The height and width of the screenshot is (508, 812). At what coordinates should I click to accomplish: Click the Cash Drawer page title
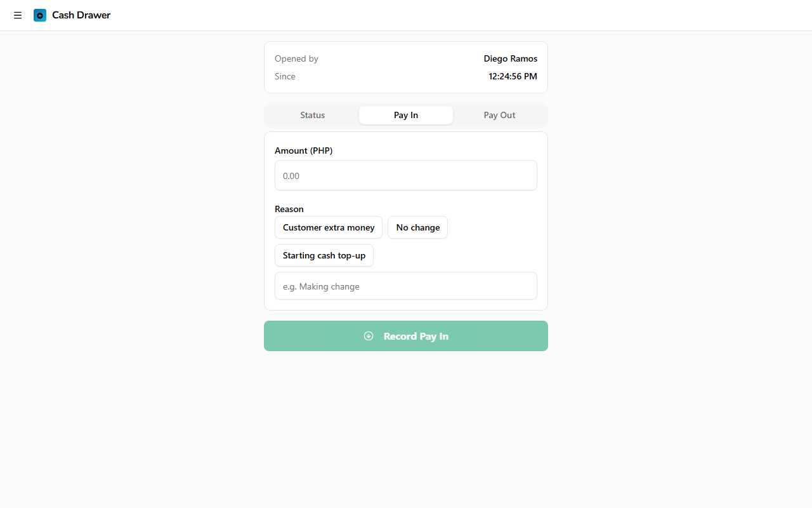click(81, 15)
